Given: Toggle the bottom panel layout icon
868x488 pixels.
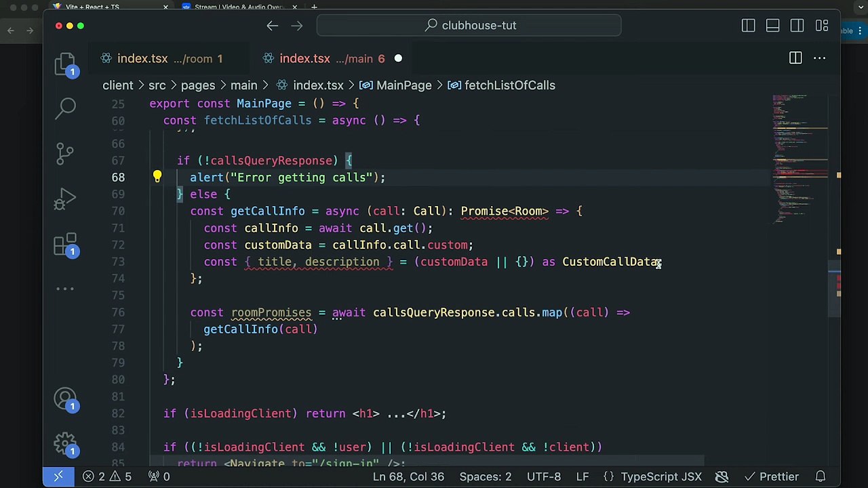Looking at the screenshot, I should pyautogui.click(x=773, y=26).
